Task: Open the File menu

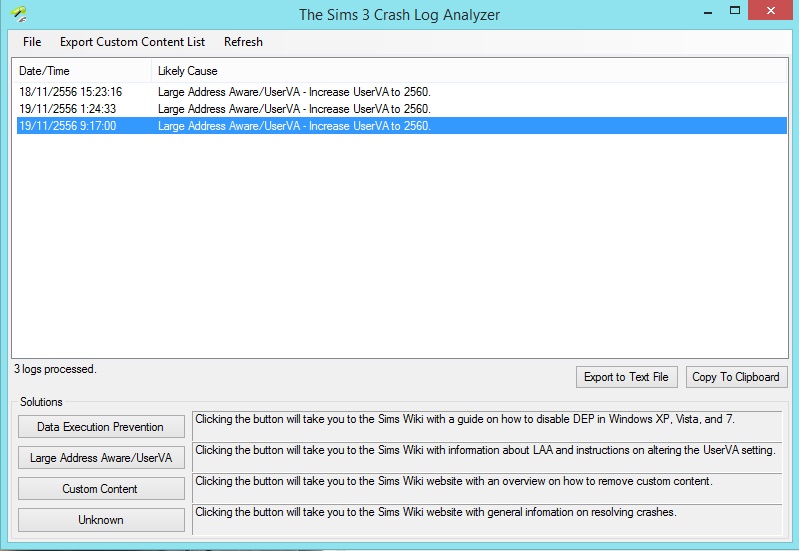Action: click(x=32, y=42)
